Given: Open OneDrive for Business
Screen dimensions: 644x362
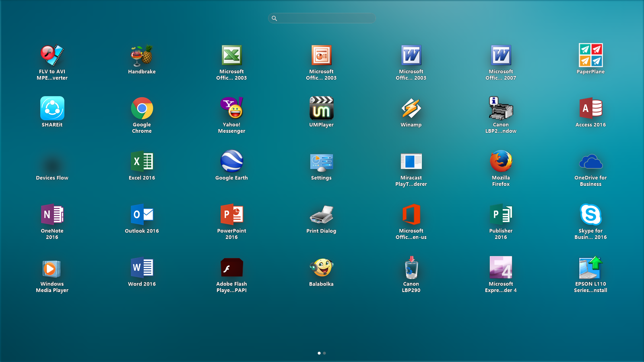Looking at the screenshot, I should pyautogui.click(x=590, y=162).
